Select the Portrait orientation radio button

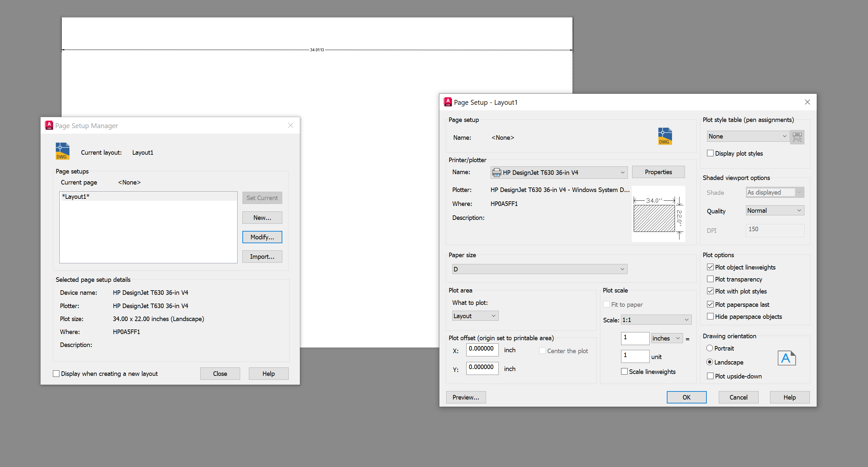[709, 348]
